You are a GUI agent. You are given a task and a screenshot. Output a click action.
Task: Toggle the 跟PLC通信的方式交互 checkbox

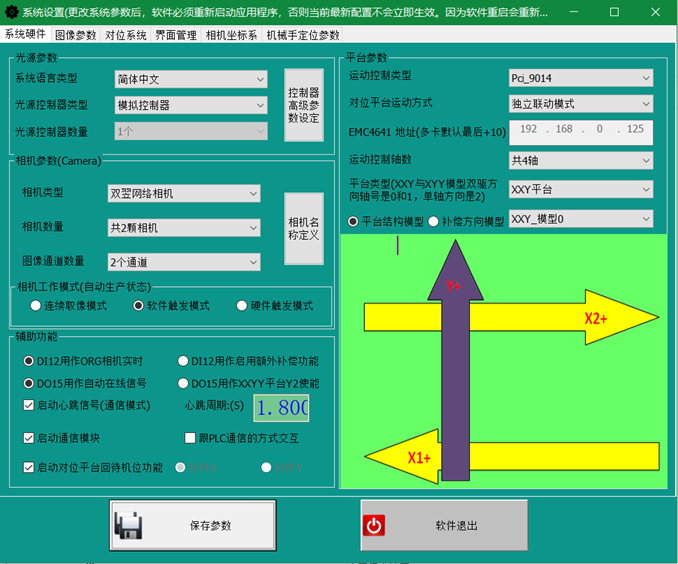point(191,438)
